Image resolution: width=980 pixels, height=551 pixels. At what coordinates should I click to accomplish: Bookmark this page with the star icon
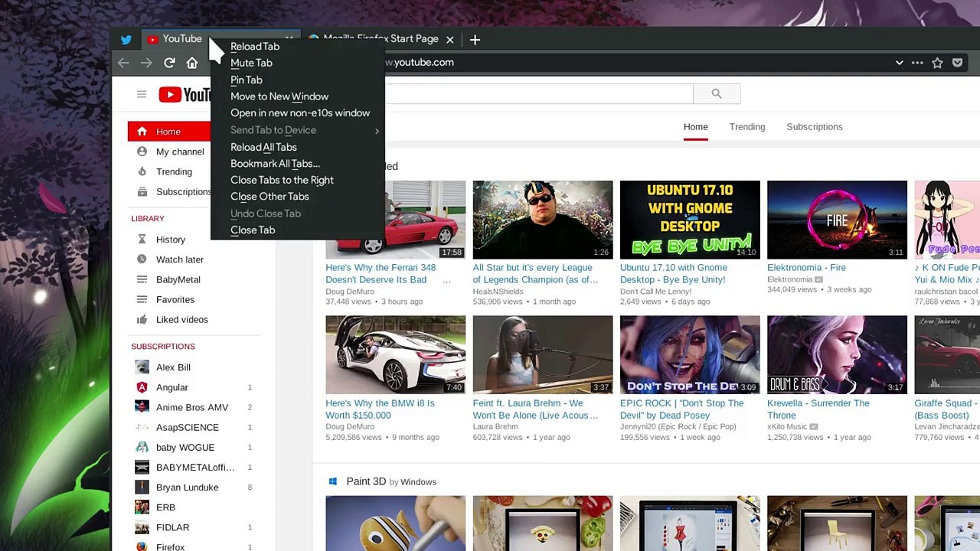[937, 63]
